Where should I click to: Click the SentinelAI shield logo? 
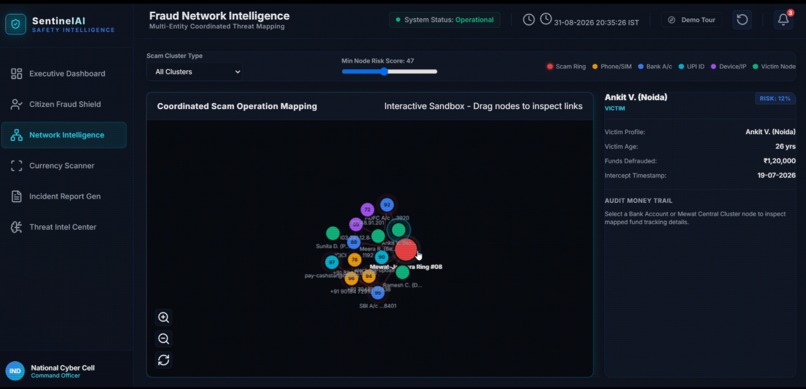point(15,24)
